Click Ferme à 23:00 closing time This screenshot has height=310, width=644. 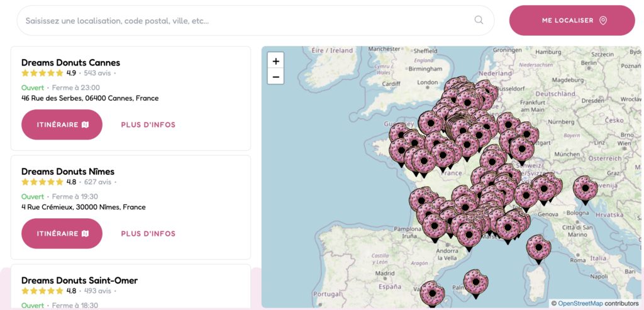click(x=75, y=88)
